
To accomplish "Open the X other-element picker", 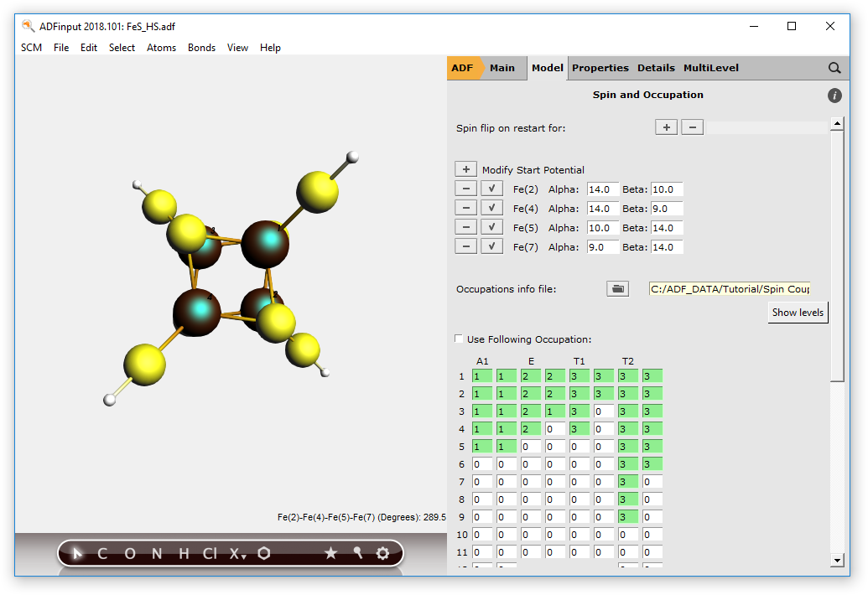I will pos(237,554).
